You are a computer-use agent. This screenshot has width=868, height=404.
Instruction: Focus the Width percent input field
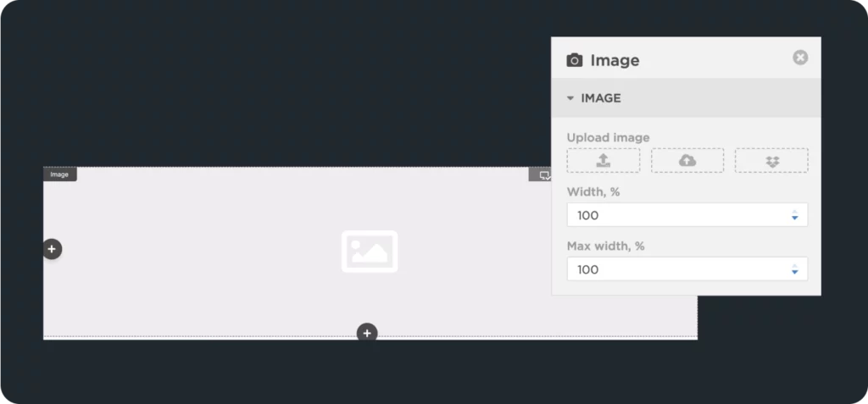tap(687, 215)
